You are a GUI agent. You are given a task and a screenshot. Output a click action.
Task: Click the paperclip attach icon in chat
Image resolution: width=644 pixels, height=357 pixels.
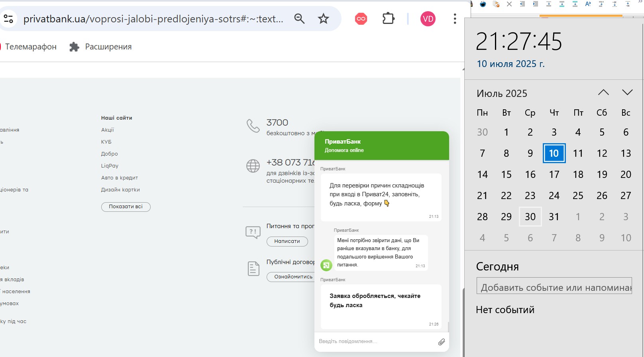coord(442,342)
